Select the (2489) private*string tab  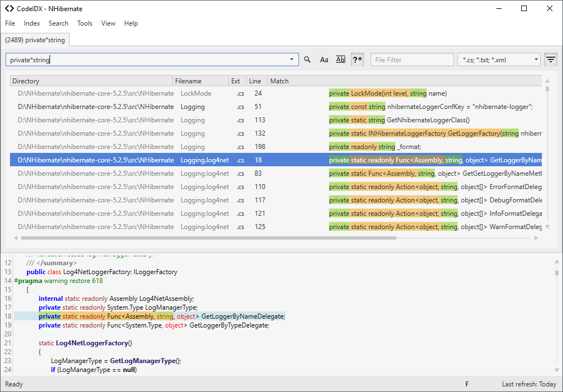coord(35,40)
